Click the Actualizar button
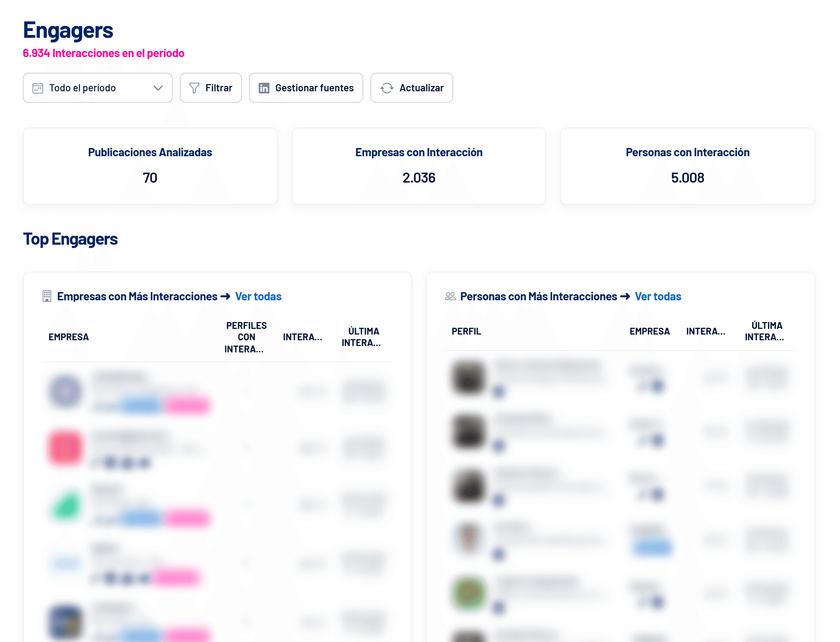The width and height of the screenshot is (840, 642). pyautogui.click(x=411, y=88)
